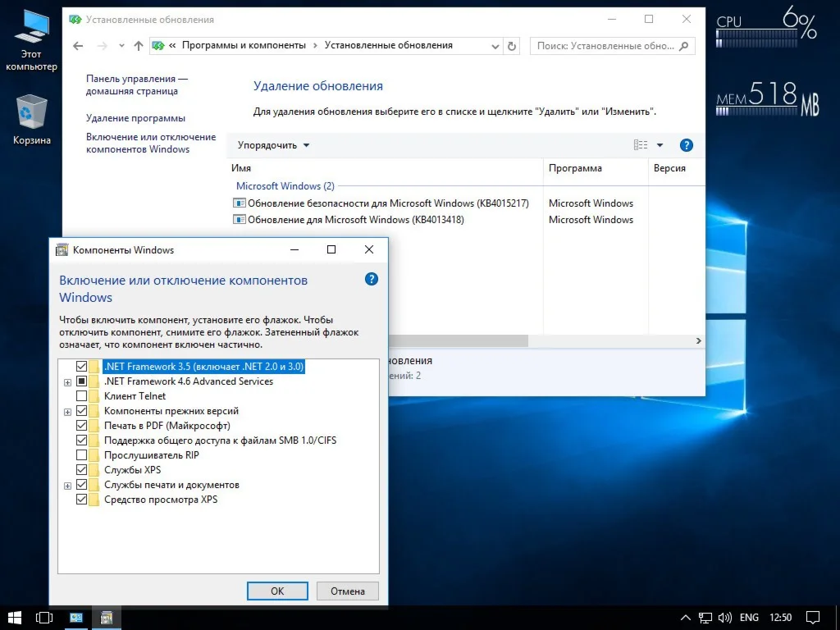Open the Uninstall a program (Удаление программы) link
840x630 pixels.
135,118
